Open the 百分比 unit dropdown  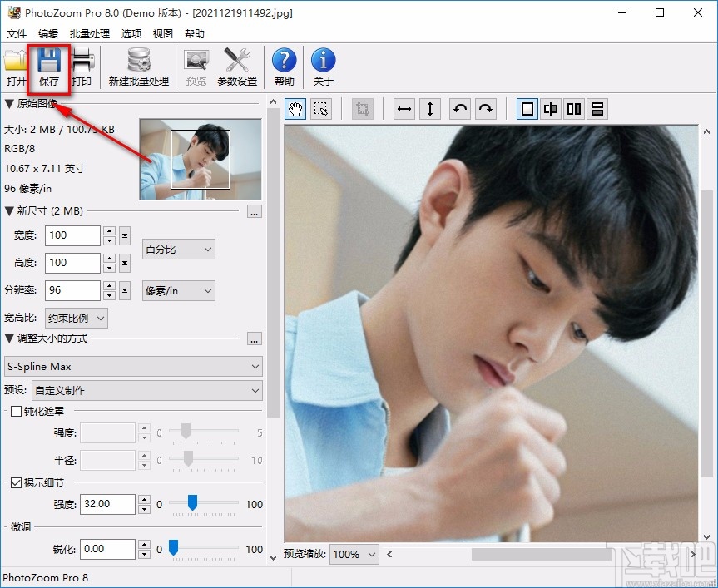click(x=179, y=249)
